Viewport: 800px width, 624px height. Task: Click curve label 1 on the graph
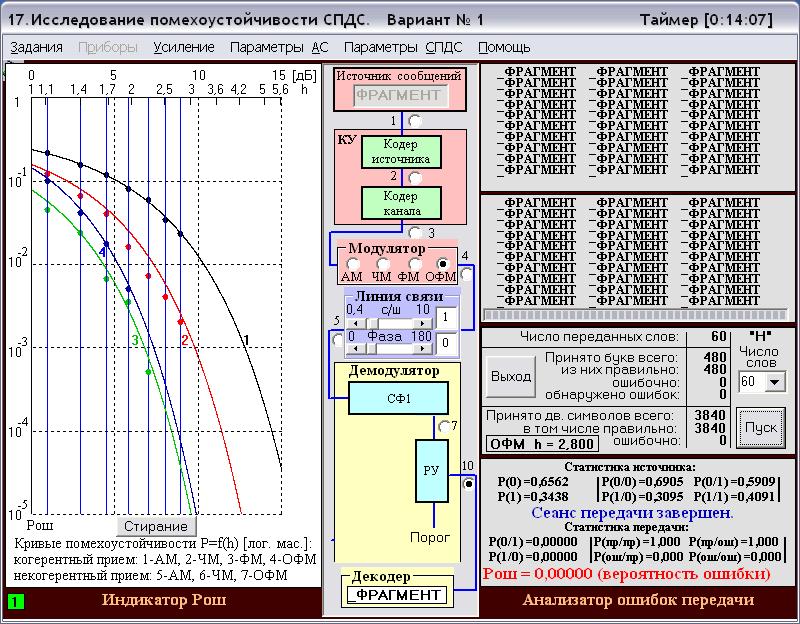coord(246,340)
